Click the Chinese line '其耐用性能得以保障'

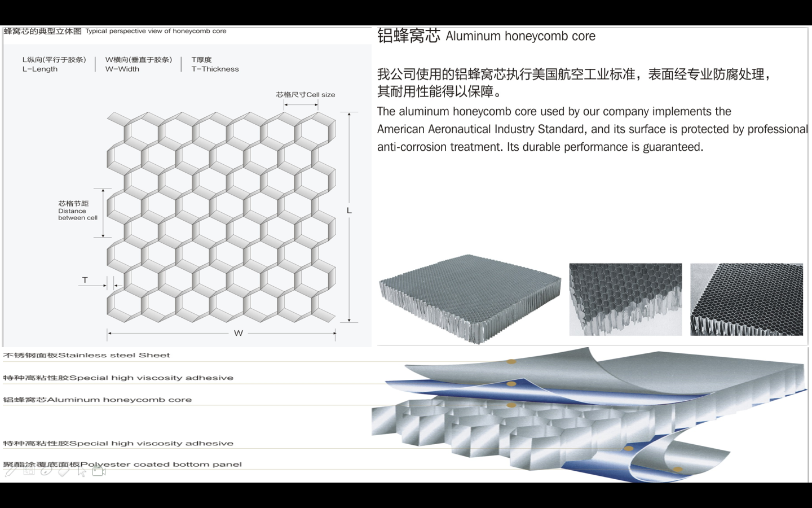tap(440, 91)
